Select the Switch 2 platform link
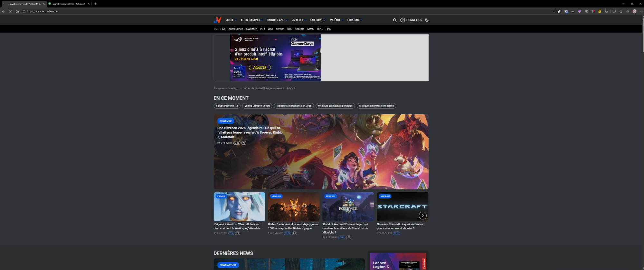The width and height of the screenshot is (644, 270). coord(251,29)
